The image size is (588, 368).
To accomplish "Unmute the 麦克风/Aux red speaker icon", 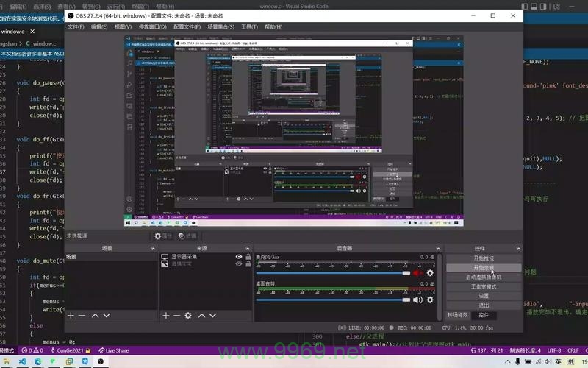I will click(x=417, y=273).
